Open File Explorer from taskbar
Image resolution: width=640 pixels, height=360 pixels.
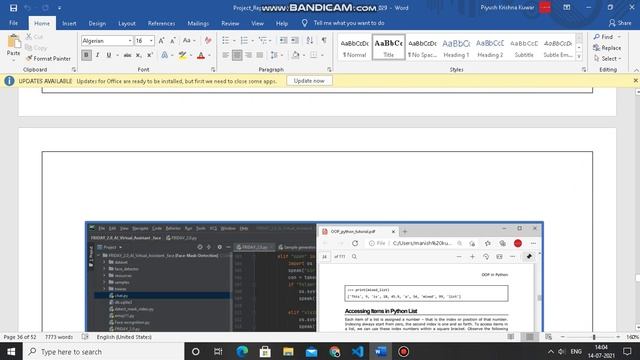(x=288, y=351)
